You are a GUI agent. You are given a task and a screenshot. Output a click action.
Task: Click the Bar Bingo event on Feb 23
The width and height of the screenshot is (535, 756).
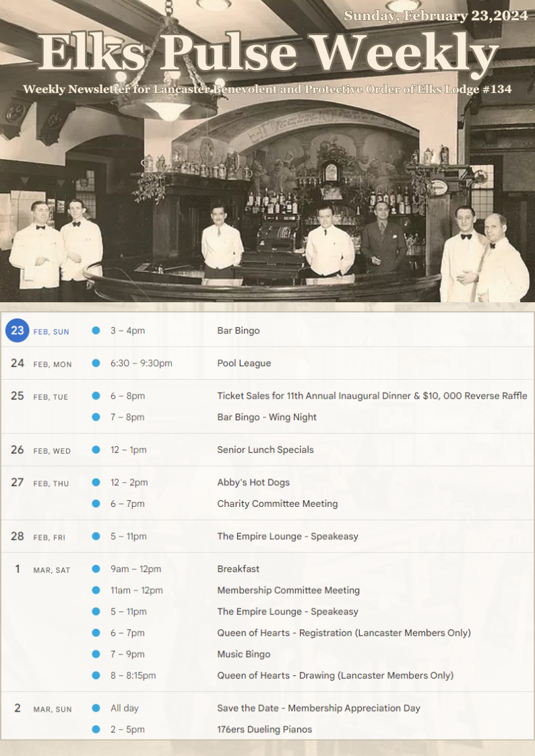(x=239, y=331)
